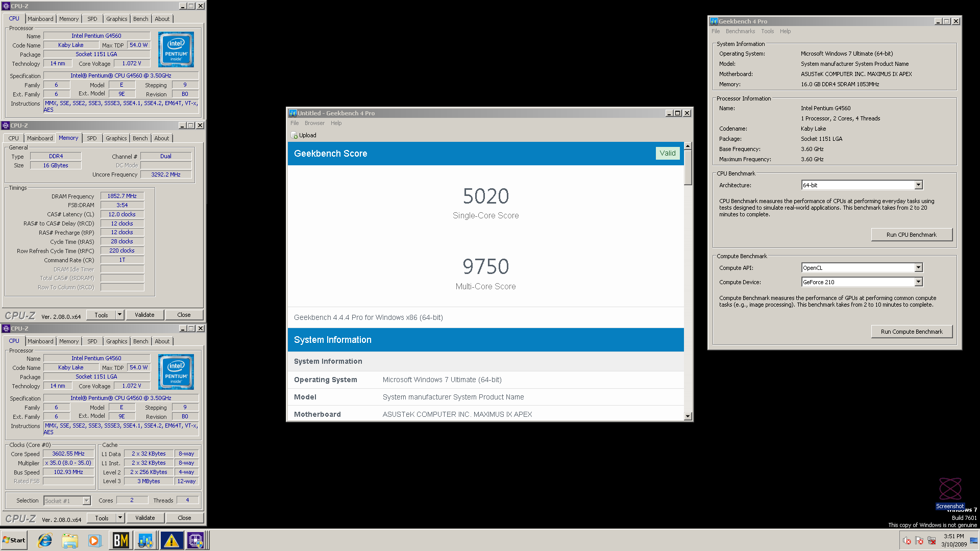
Task: Switch to the BM taskbar application
Action: 121,540
